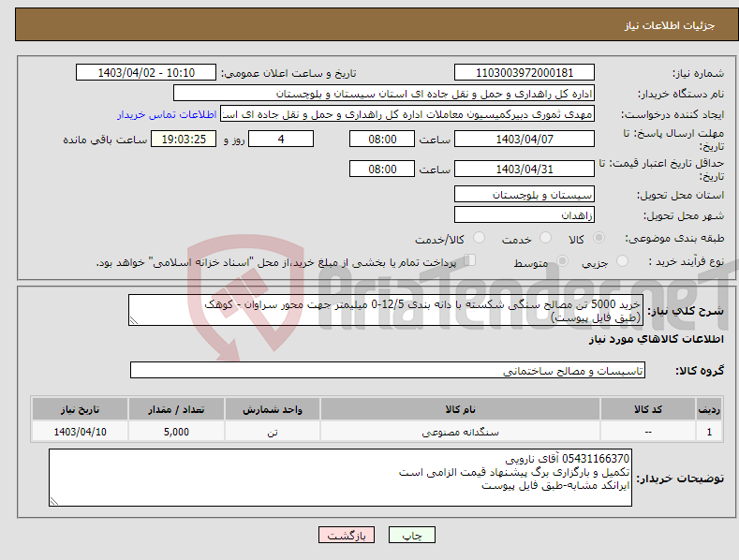Viewport: 739px width, 560px height.
Task: Select the کالا radio button
Action: 599,238
